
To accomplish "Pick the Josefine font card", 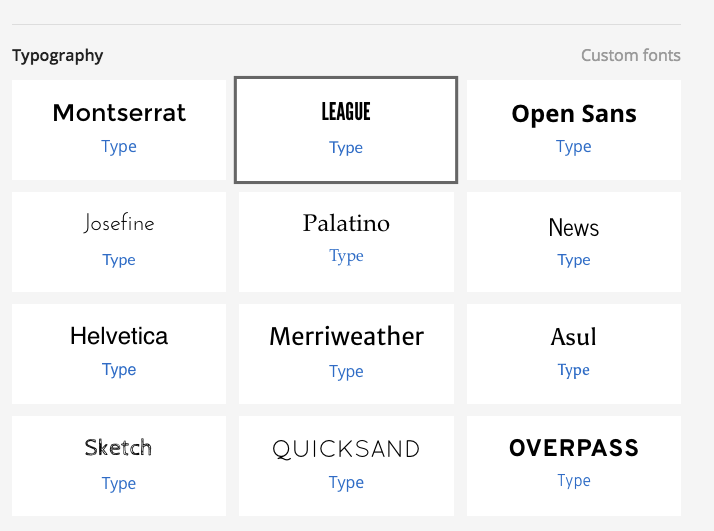I will click(119, 242).
